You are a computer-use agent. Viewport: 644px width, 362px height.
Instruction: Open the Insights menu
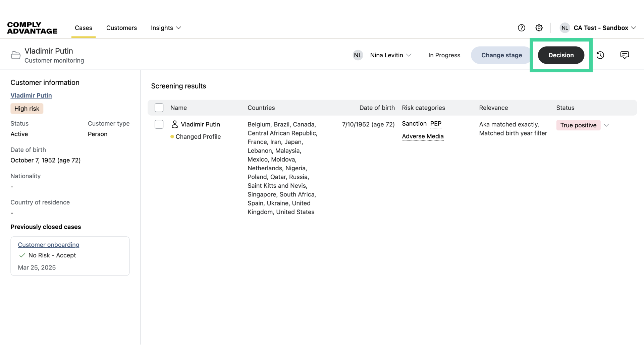pos(166,28)
